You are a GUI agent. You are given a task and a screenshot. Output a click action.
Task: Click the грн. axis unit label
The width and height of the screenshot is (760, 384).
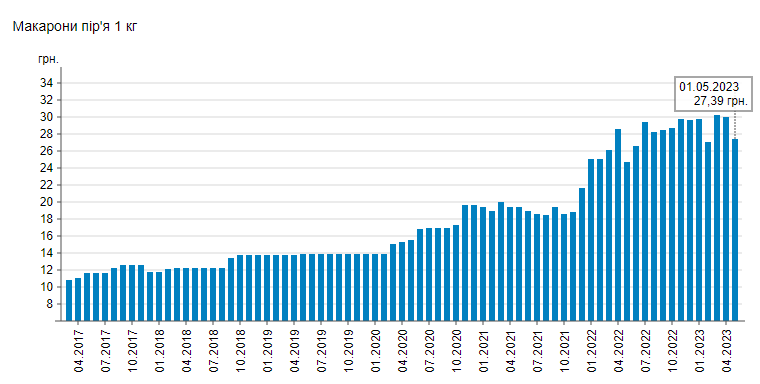point(48,59)
